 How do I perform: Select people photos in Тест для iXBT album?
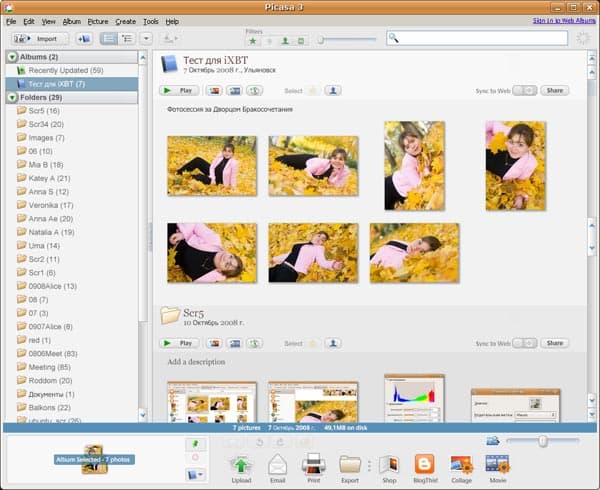pyautogui.click(x=333, y=91)
